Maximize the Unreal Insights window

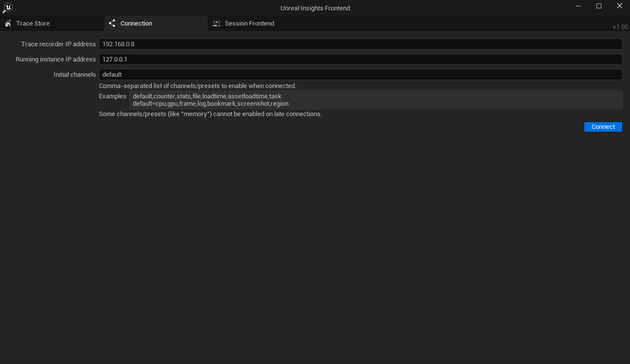tap(599, 6)
